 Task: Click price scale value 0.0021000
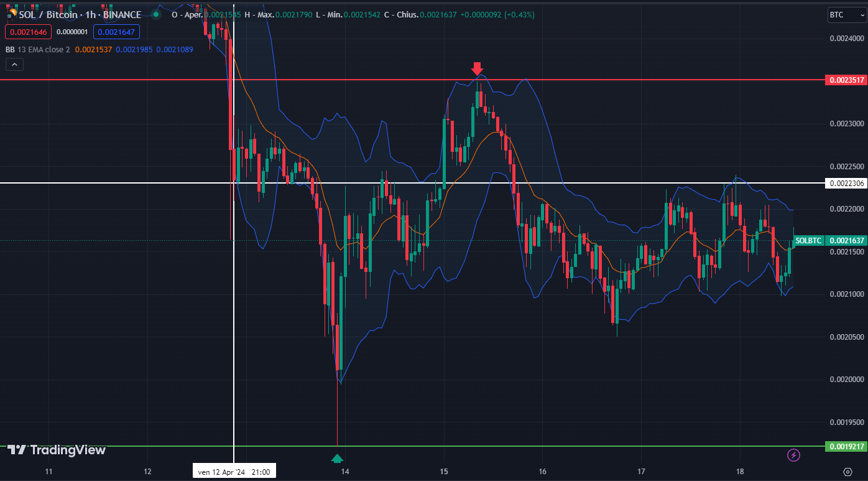click(x=847, y=294)
